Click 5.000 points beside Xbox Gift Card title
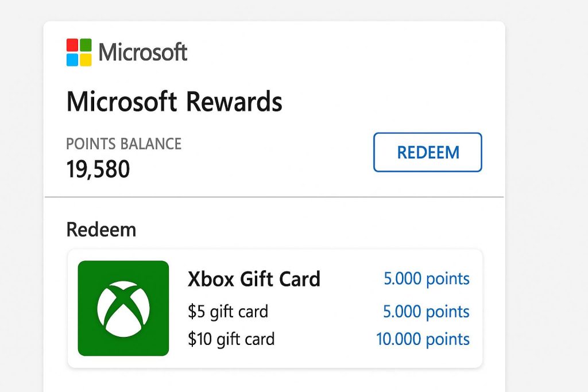 (427, 279)
